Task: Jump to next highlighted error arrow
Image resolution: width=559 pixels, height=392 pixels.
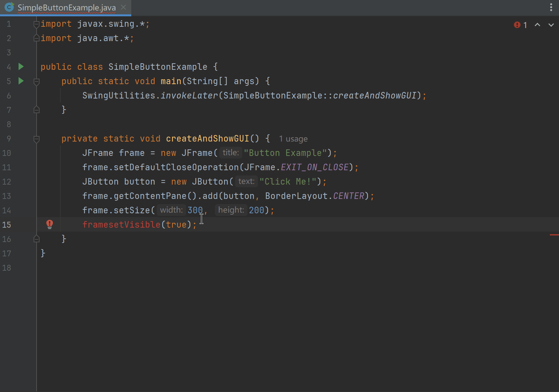Action: [551, 25]
